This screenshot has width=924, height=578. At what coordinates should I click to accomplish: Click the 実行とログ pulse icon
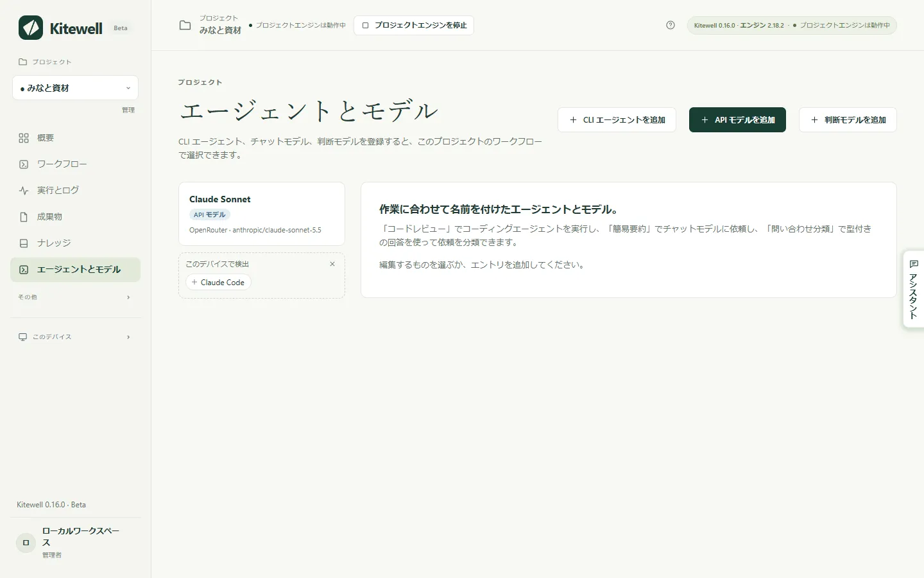coord(24,191)
